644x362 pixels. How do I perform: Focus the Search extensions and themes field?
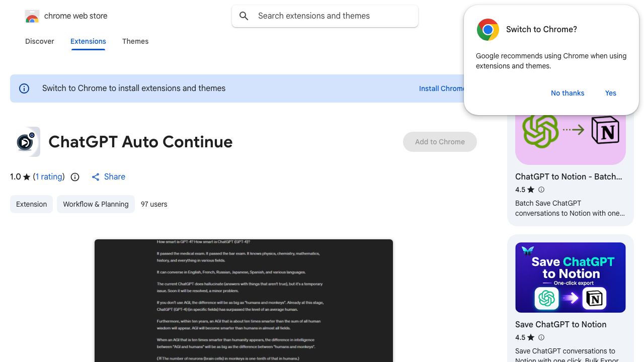click(325, 16)
